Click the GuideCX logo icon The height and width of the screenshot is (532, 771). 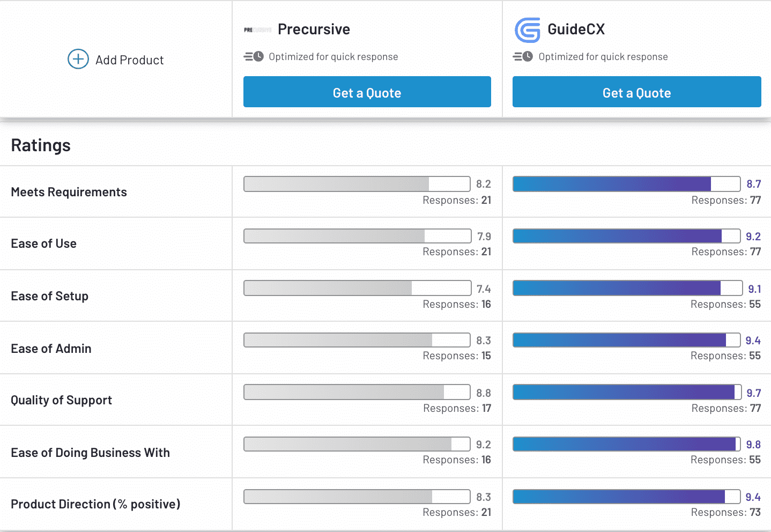528,30
